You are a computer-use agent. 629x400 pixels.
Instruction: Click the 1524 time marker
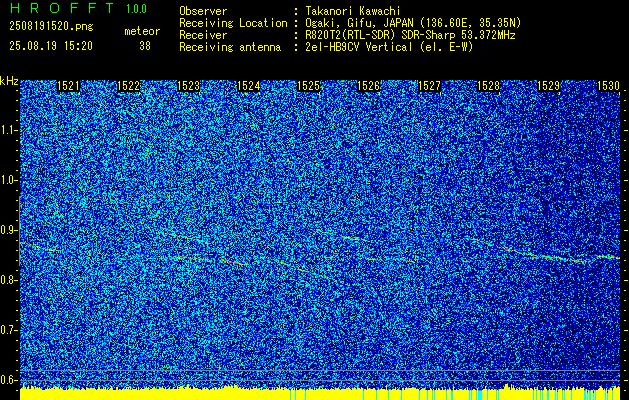(248, 86)
